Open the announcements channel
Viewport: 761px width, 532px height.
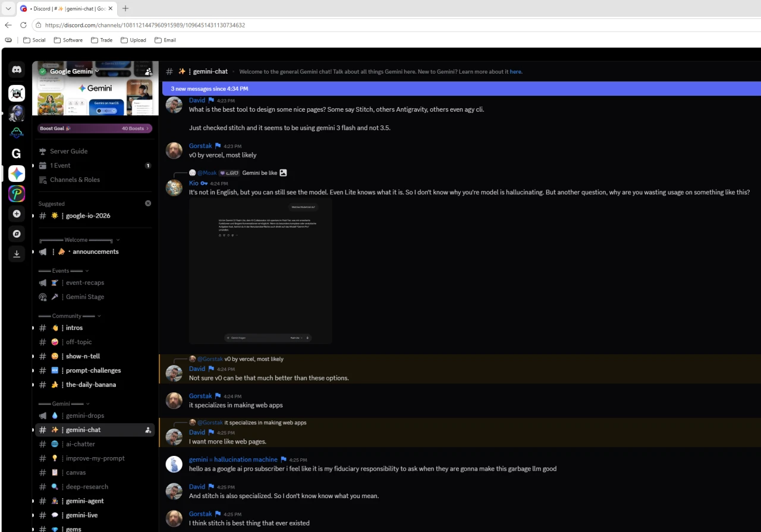(95, 251)
